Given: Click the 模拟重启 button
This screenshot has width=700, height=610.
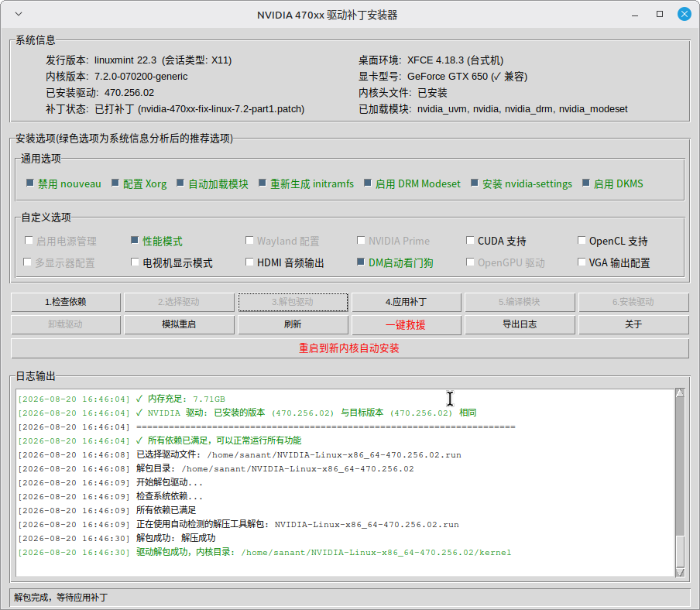Looking at the screenshot, I should coord(179,324).
